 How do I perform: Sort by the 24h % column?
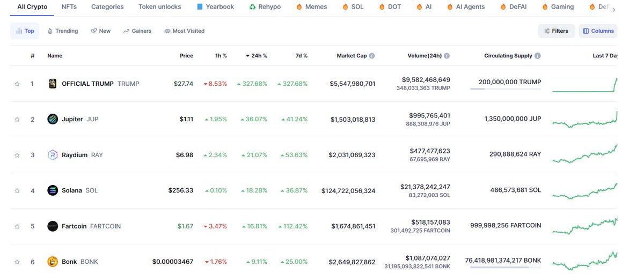pyautogui.click(x=257, y=56)
